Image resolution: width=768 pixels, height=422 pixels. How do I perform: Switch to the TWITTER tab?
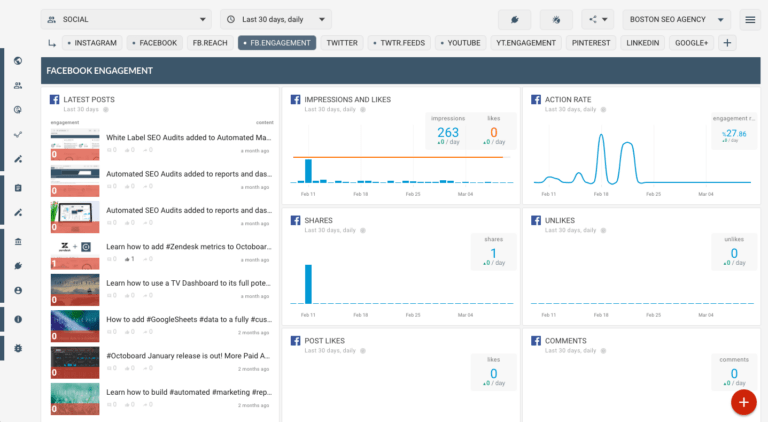click(342, 43)
